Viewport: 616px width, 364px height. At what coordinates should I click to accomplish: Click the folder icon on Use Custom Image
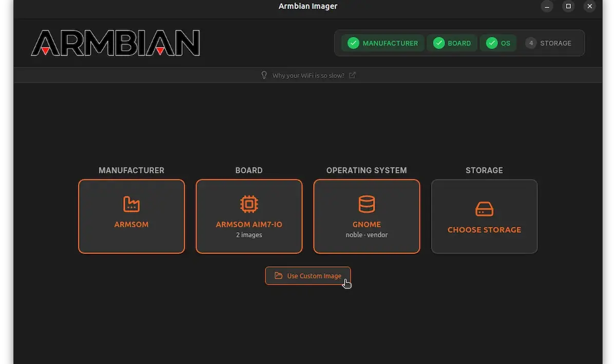278,276
